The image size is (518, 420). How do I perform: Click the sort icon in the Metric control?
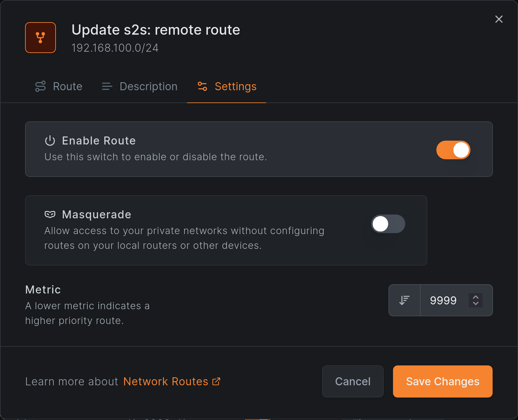[404, 300]
